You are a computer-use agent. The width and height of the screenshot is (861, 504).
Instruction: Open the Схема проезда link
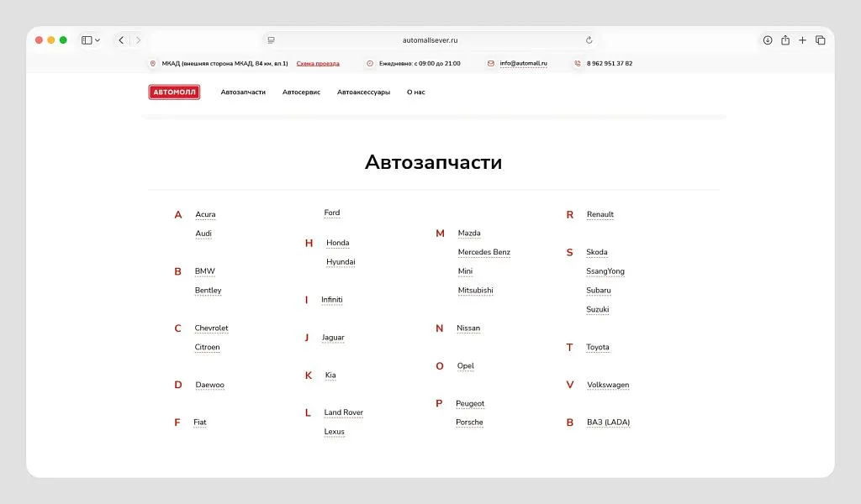coord(318,64)
